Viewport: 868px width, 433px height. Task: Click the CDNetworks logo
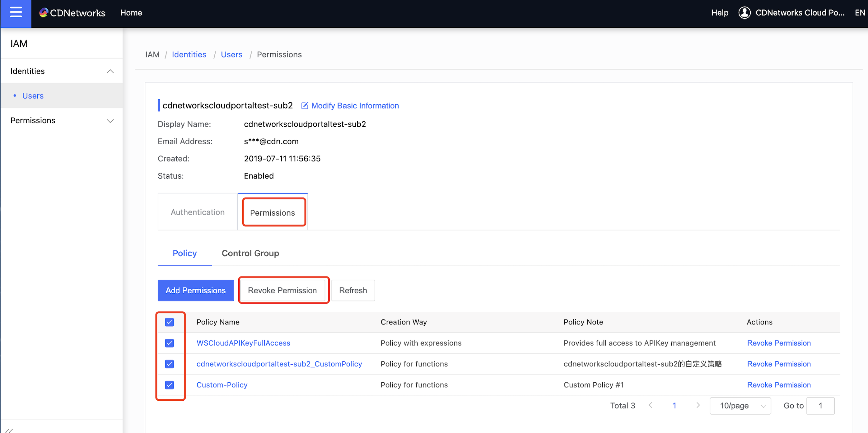72,13
